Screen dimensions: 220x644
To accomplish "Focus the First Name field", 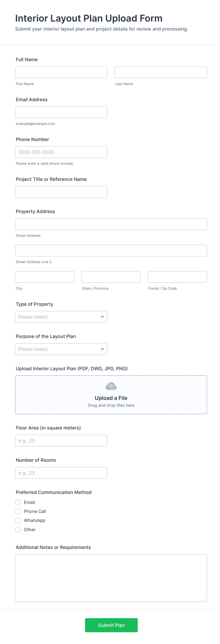I will 61,73.
